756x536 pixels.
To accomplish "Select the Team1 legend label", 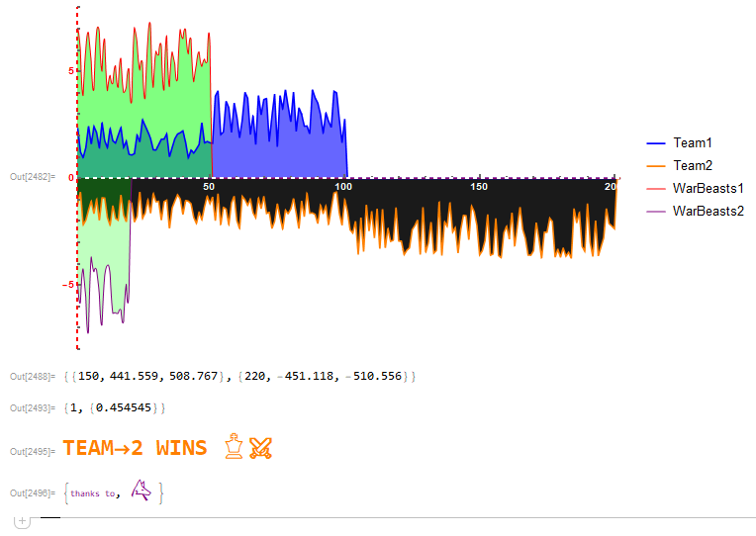I will pos(693,142).
